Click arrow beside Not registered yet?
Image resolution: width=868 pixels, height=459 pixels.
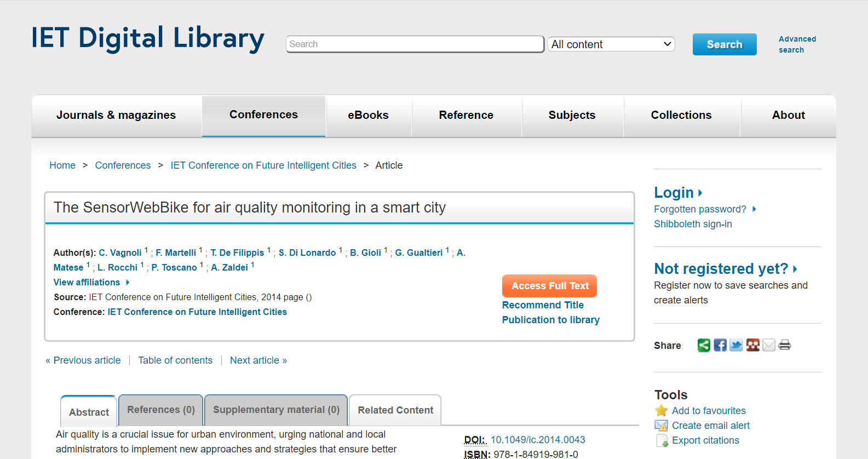point(795,269)
